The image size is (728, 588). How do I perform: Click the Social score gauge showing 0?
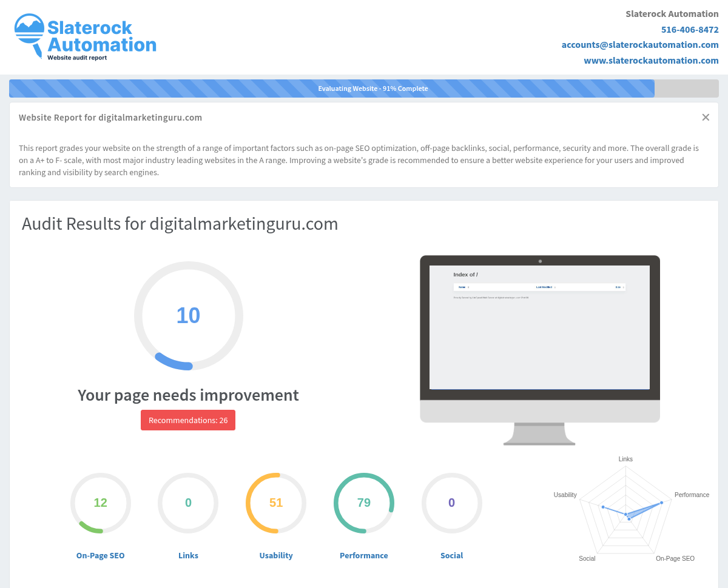pos(451,503)
